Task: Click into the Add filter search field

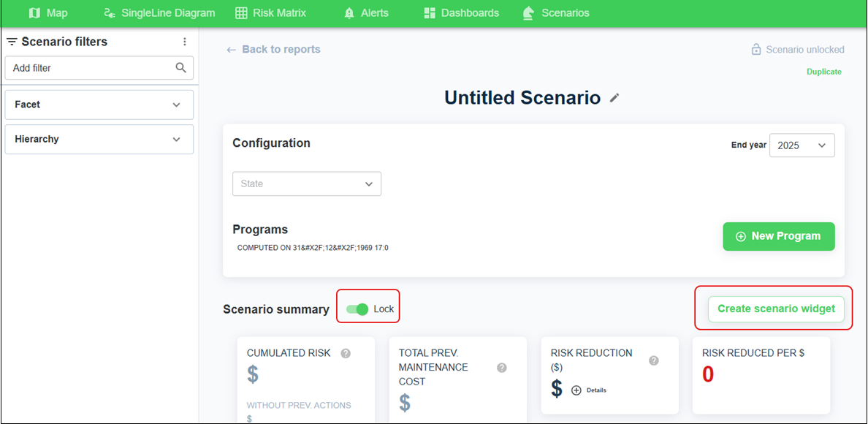Action: [88, 68]
